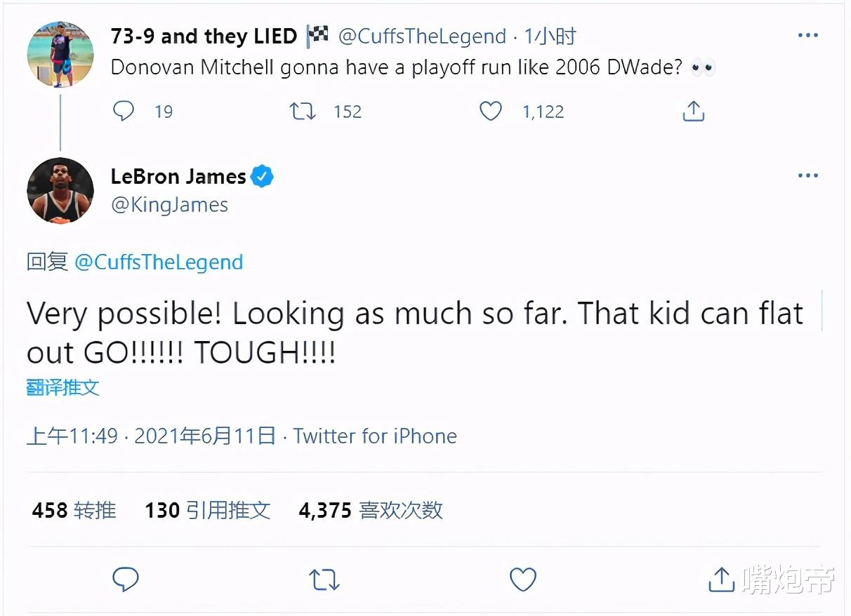This screenshot has height=616, width=851.
Task: Click the Twitter for iPhone source label
Action: click(x=375, y=436)
